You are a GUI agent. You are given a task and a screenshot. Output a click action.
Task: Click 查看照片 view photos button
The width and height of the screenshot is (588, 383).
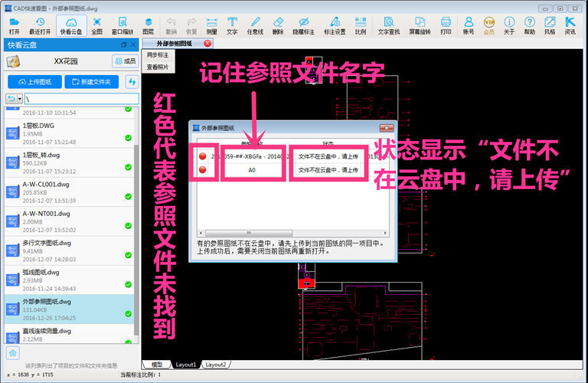[158, 67]
